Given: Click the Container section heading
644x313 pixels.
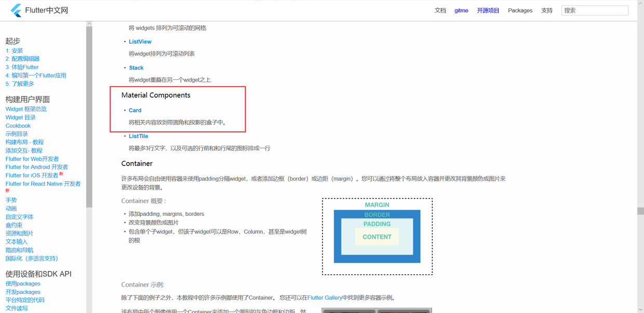Looking at the screenshot, I should pyautogui.click(x=137, y=164).
